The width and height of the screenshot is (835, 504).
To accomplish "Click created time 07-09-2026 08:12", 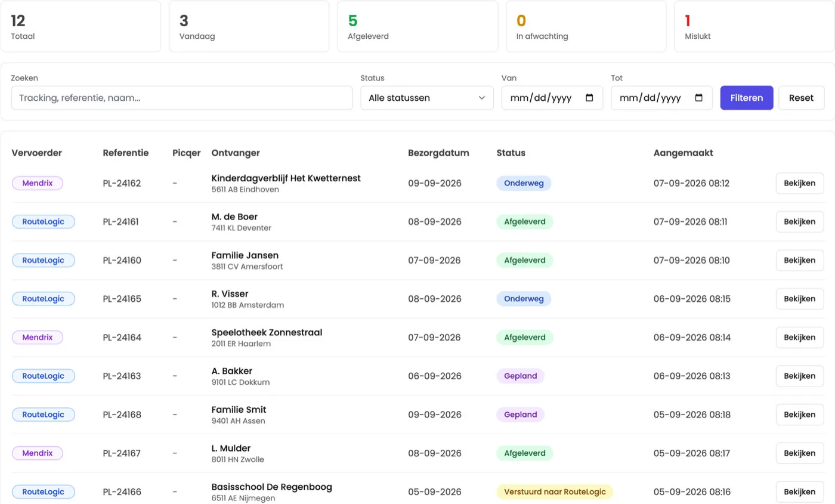I will click(692, 183).
